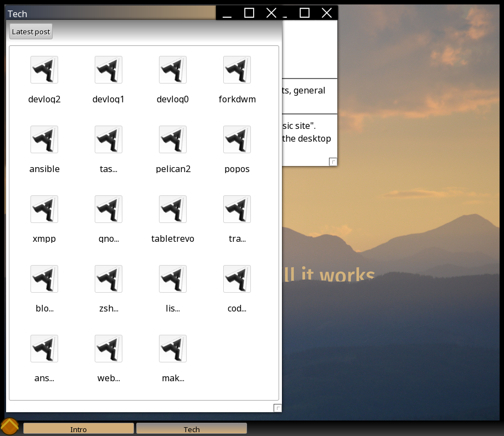The height and width of the screenshot is (436, 504).
Task: Open the tas... post icon
Action: tap(109, 139)
